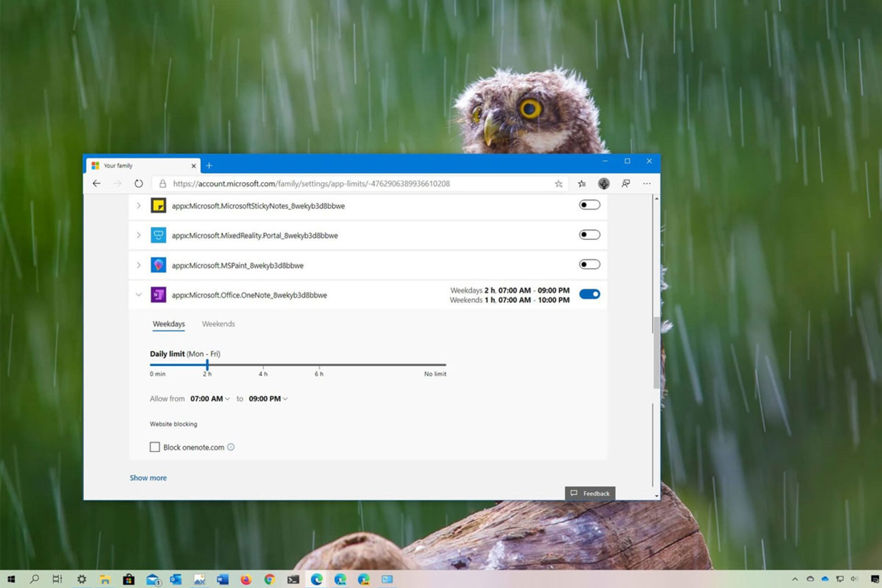Screen dimensions: 882x588
Task: Click the browser address bar URL
Action: pyautogui.click(x=311, y=184)
